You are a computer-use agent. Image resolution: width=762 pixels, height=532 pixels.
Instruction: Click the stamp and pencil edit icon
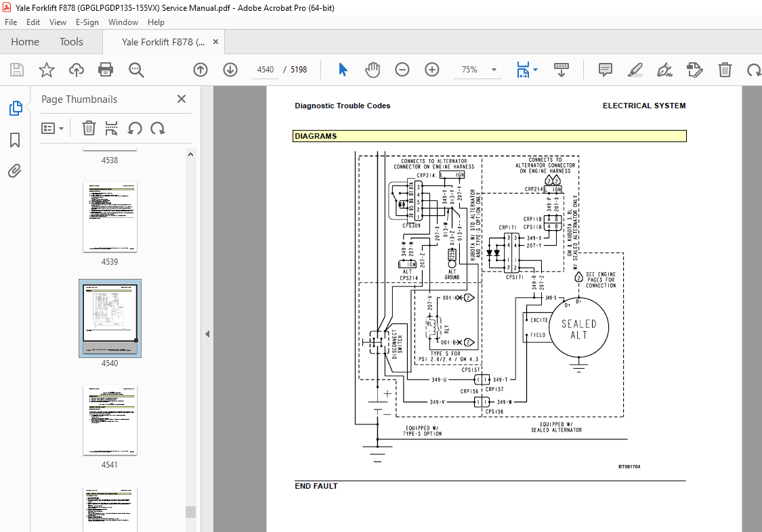click(x=694, y=70)
